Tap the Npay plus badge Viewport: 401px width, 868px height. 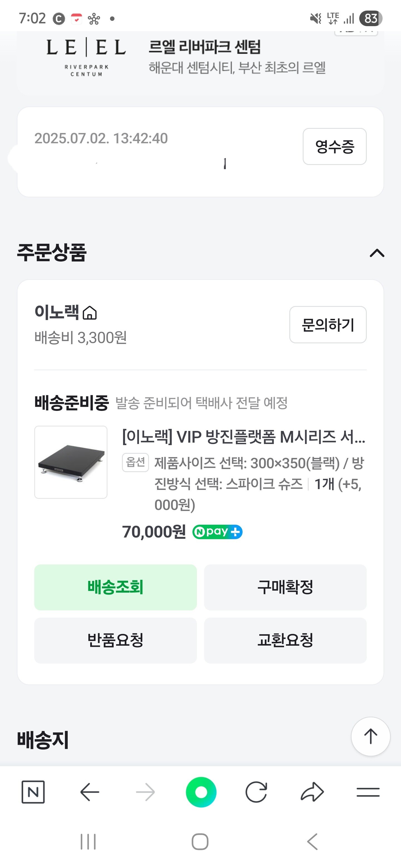(217, 532)
